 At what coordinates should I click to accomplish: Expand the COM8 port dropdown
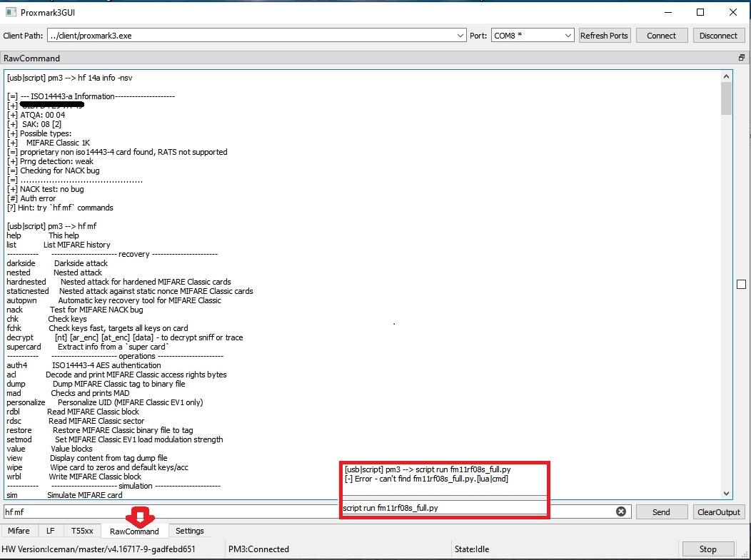point(568,36)
